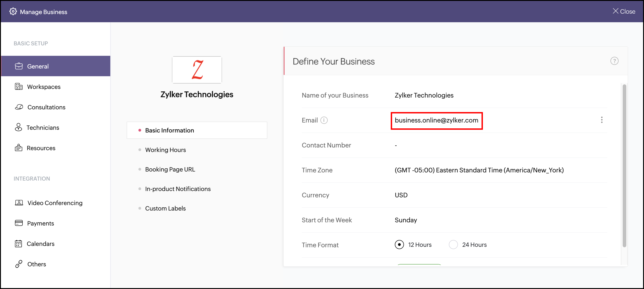Click the Others link icon
This screenshot has height=289, width=644.
(x=19, y=264)
